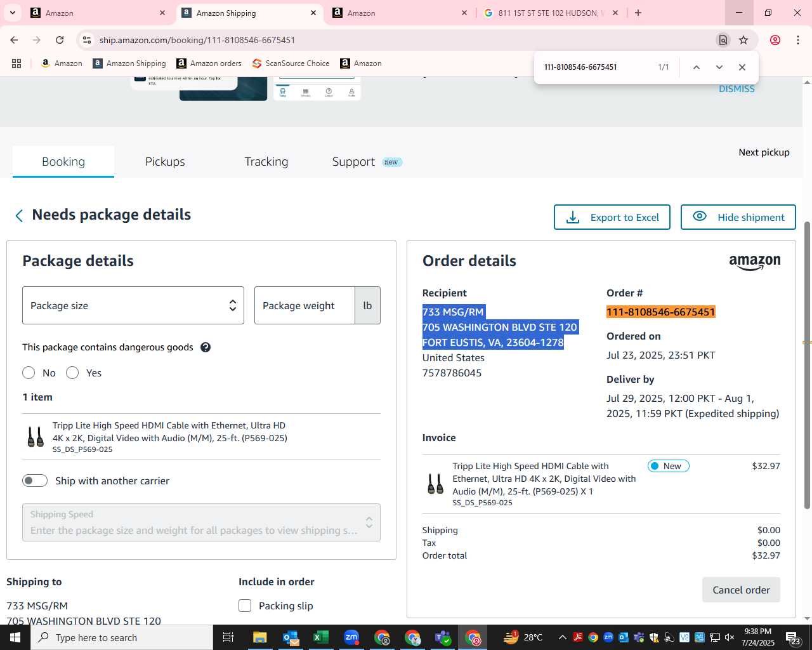Open the apps grid in bookmarks bar
The height and width of the screenshot is (650, 812).
click(16, 63)
